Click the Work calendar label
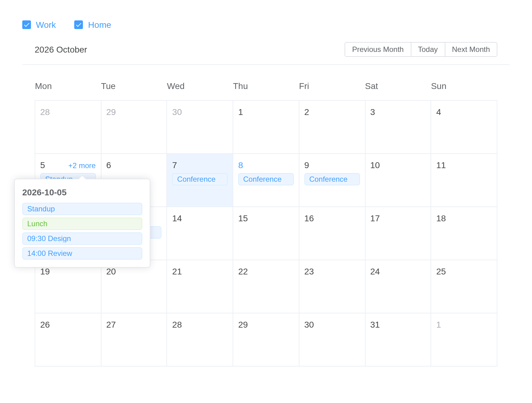 [x=46, y=25]
